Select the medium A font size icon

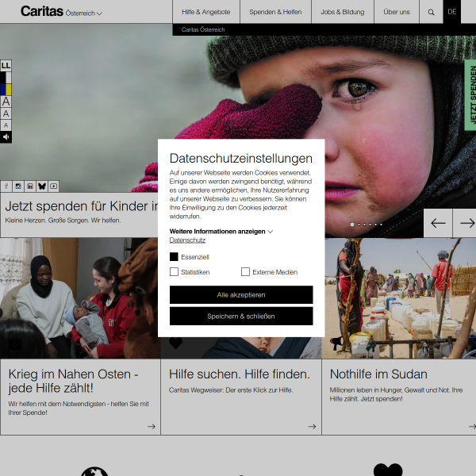tap(6, 113)
